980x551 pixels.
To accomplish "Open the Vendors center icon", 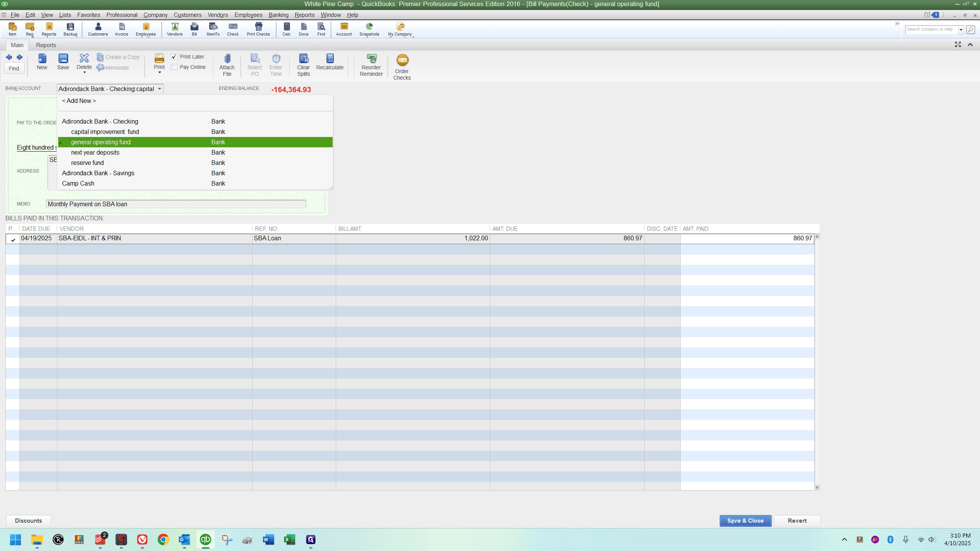I will 175,29.
